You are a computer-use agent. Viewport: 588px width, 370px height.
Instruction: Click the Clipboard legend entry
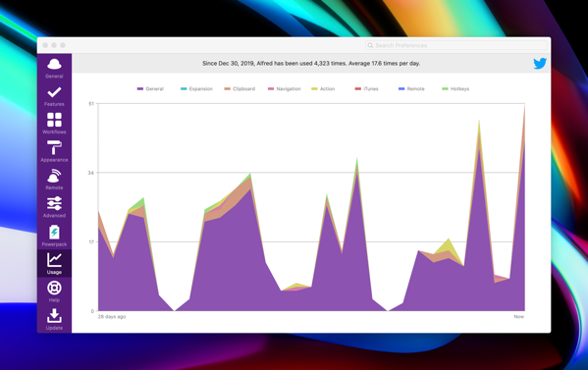coord(240,89)
